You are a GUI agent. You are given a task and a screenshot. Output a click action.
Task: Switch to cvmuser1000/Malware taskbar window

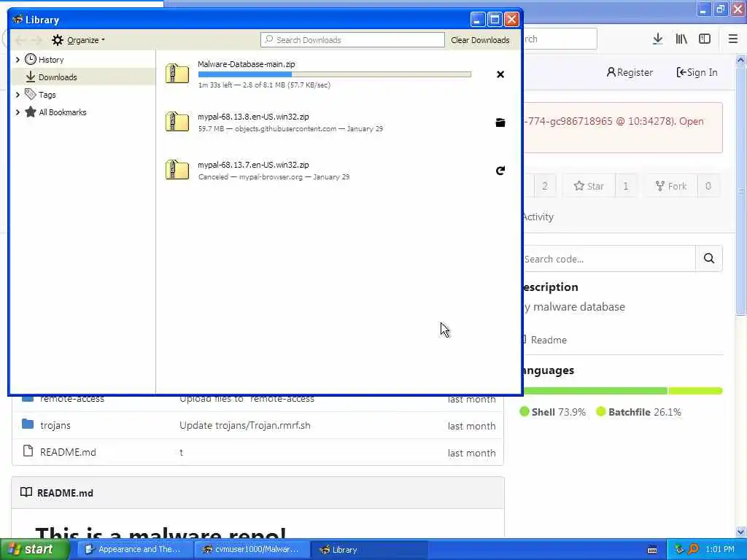click(x=252, y=550)
